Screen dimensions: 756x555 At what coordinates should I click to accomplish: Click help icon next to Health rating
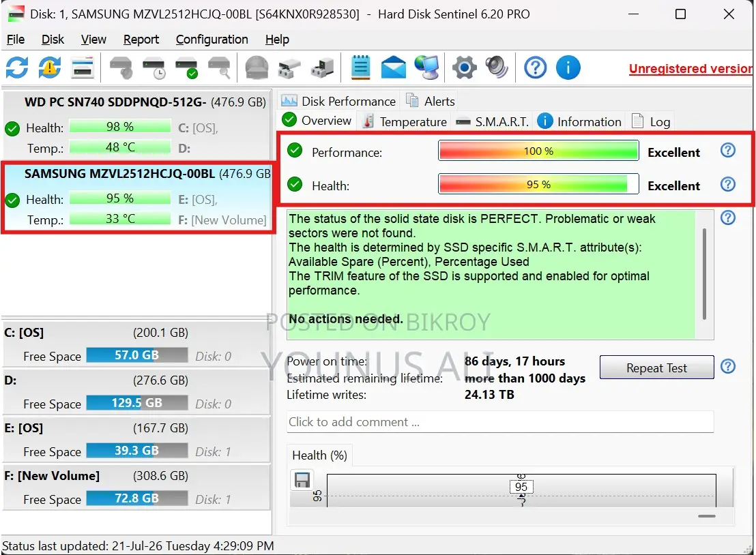tap(727, 184)
